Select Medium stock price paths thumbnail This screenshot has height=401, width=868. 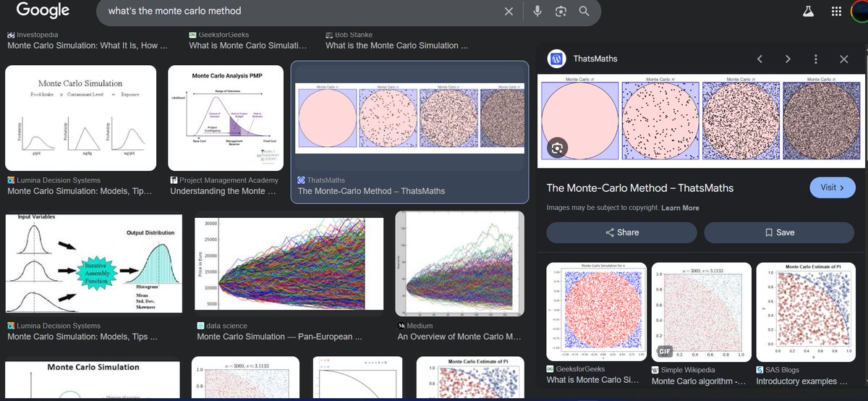click(x=459, y=263)
